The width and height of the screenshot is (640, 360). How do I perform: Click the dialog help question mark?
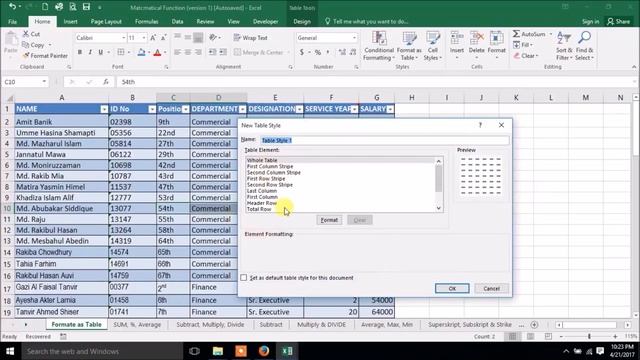point(480,125)
